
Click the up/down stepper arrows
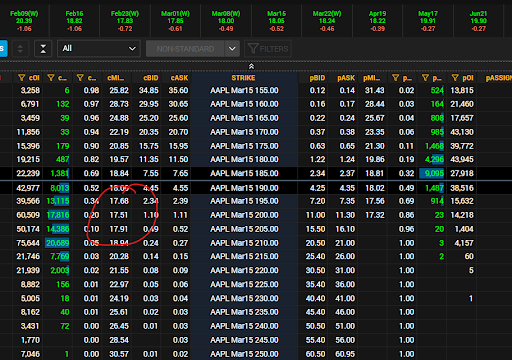tap(20, 49)
